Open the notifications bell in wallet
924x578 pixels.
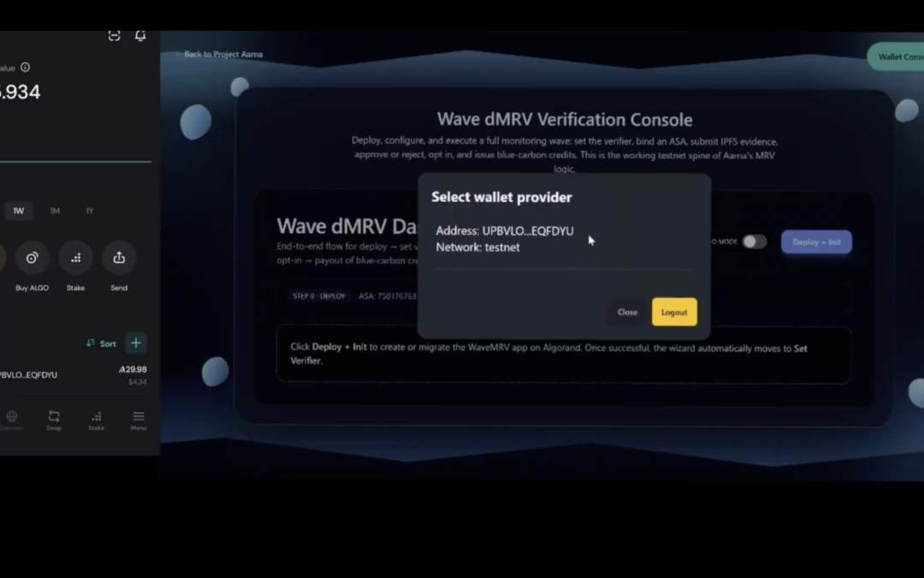pos(140,35)
